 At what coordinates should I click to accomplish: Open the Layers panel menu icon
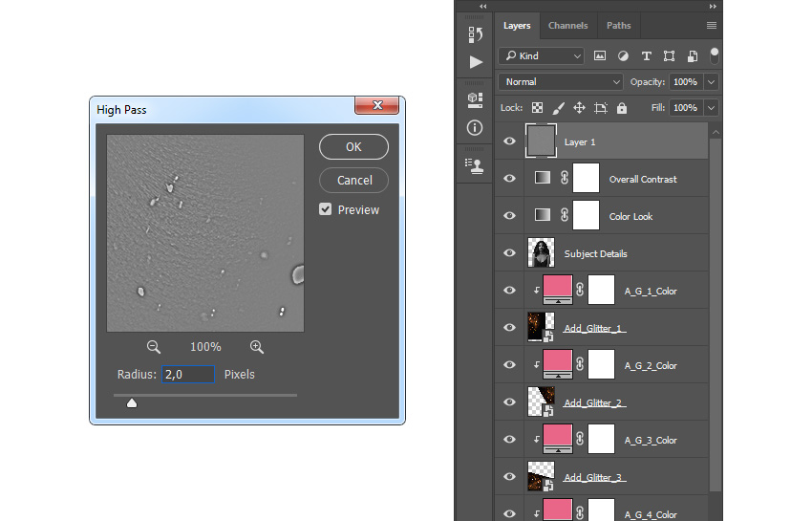coord(712,26)
